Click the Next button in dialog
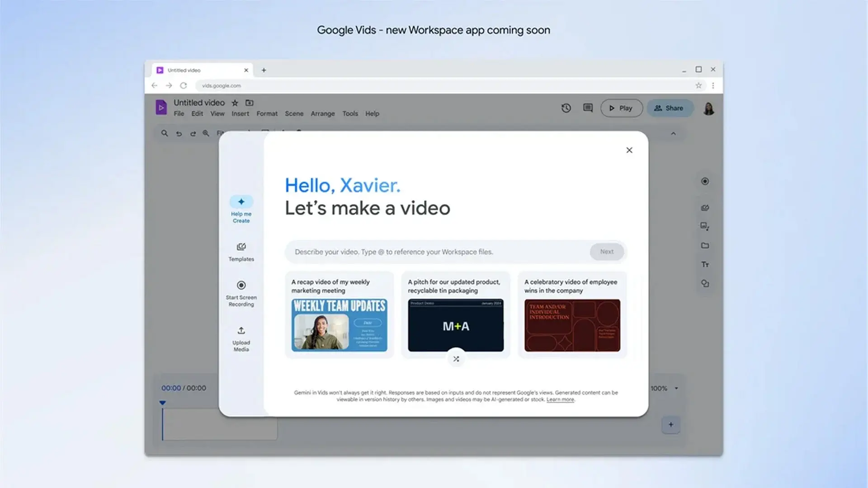The height and width of the screenshot is (488, 868). tap(606, 251)
